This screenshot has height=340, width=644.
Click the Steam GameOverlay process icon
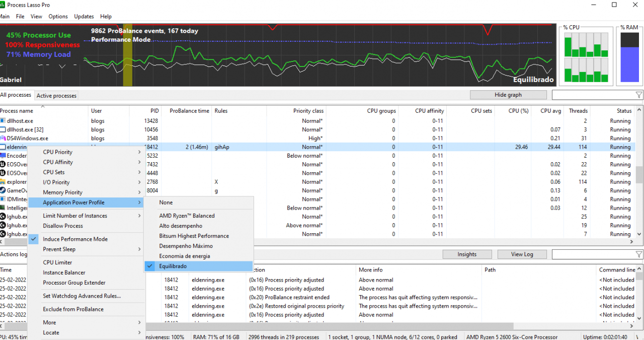tap(3, 190)
